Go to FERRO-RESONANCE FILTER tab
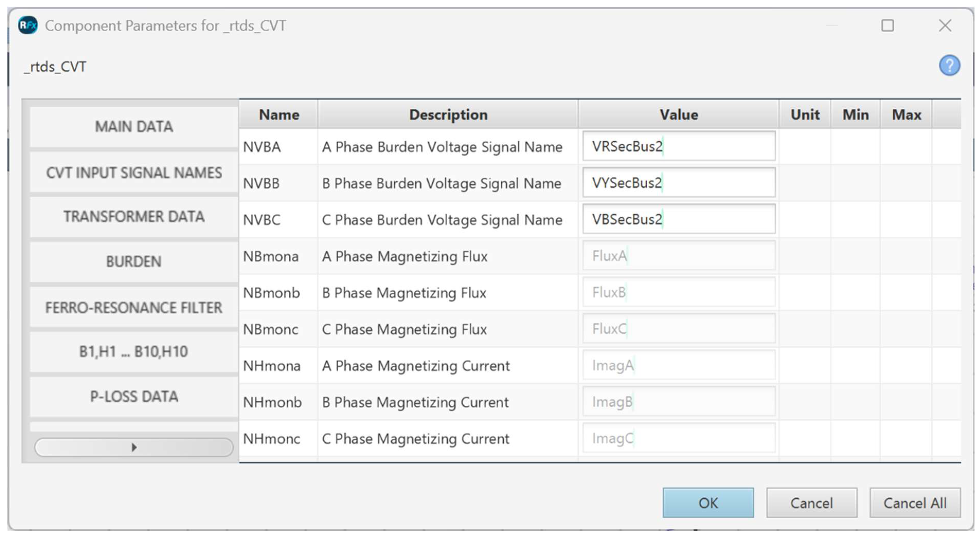Viewport: 980px width, 538px height. 134,307
